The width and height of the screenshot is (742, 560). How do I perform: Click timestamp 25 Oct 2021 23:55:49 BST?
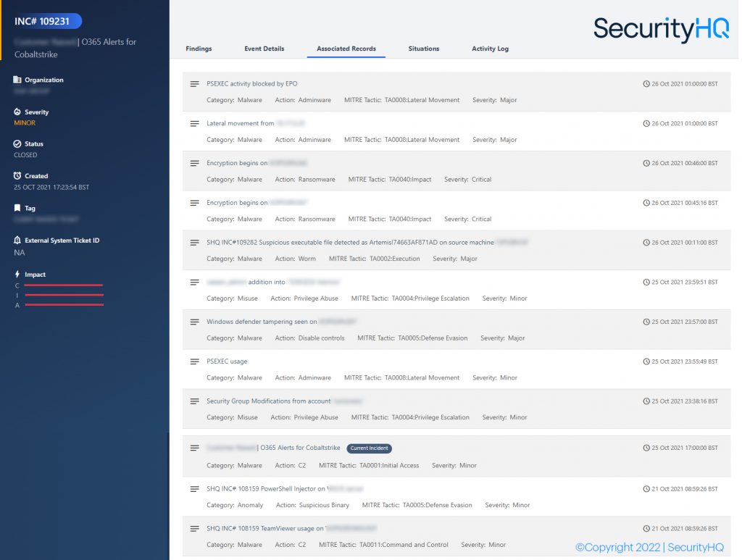tap(685, 362)
